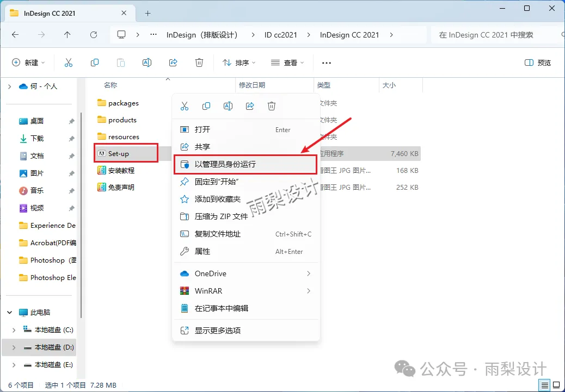The width and height of the screenshot is (565, 392).
Task: Go back with the left arrow button
Action: [x=15, y=35]
